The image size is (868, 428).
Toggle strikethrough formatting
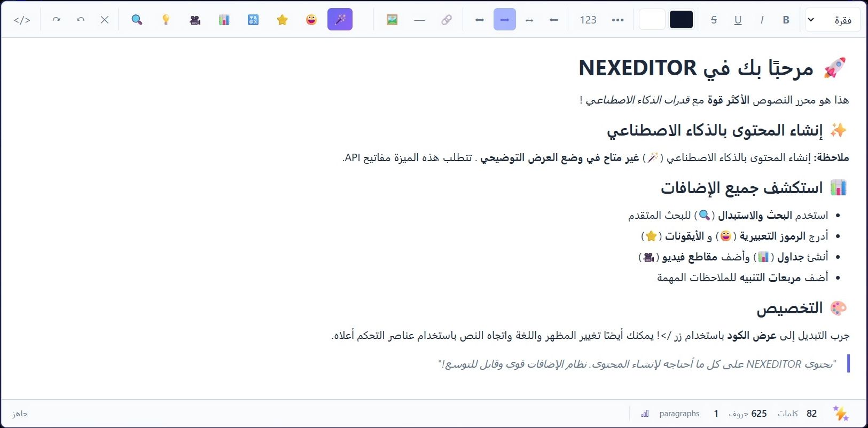pos(714,20)
